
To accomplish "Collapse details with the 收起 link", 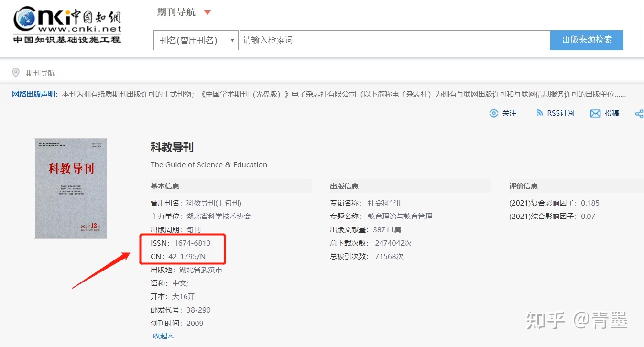I will (164, 336).
